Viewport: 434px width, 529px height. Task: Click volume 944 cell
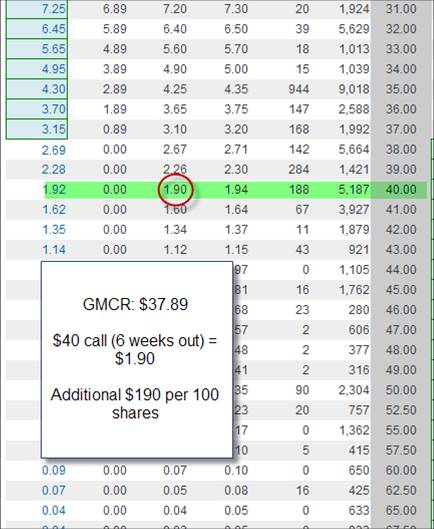click(x=299, y=89)
